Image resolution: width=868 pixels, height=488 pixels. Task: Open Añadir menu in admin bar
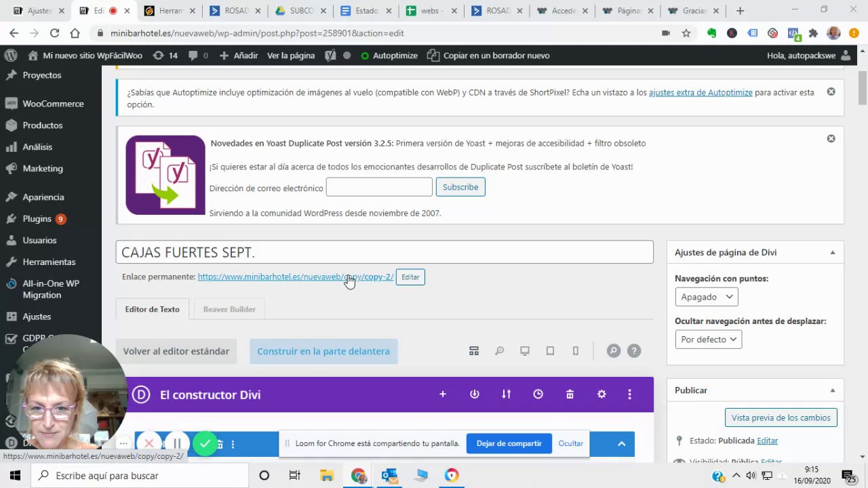(x=239, y=56)
